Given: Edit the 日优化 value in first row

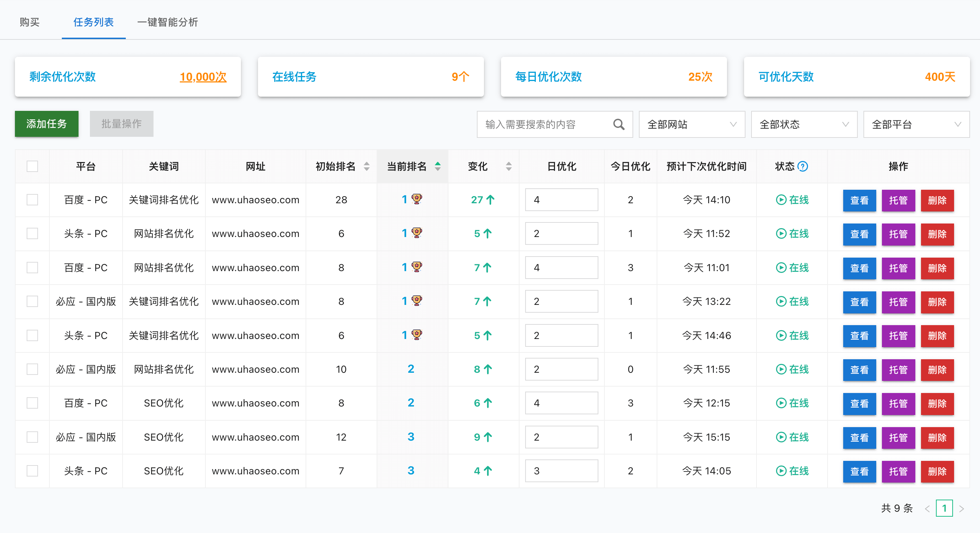Looking at the screenshot, I should click(x=561, y=199).
